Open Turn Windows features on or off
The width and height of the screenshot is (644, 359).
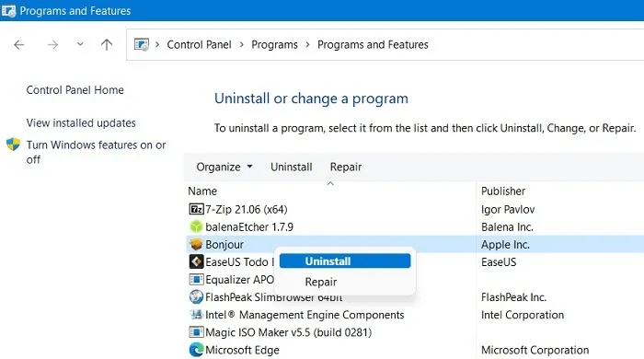96,152
